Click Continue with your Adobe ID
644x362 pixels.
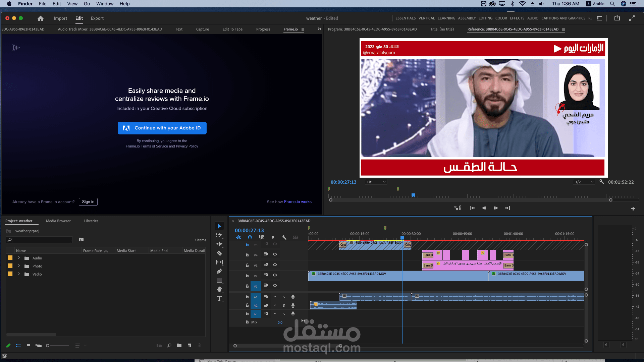[162, 128]
